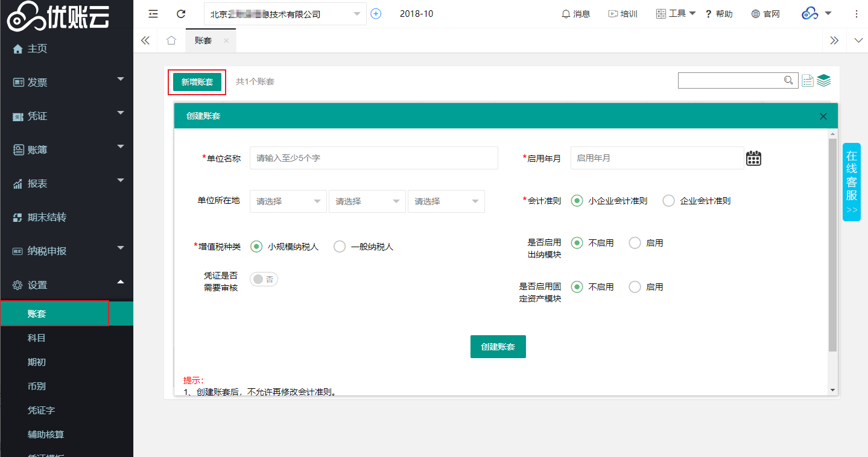
Task: Click the search magnifier icon
Action: (788, 80)
